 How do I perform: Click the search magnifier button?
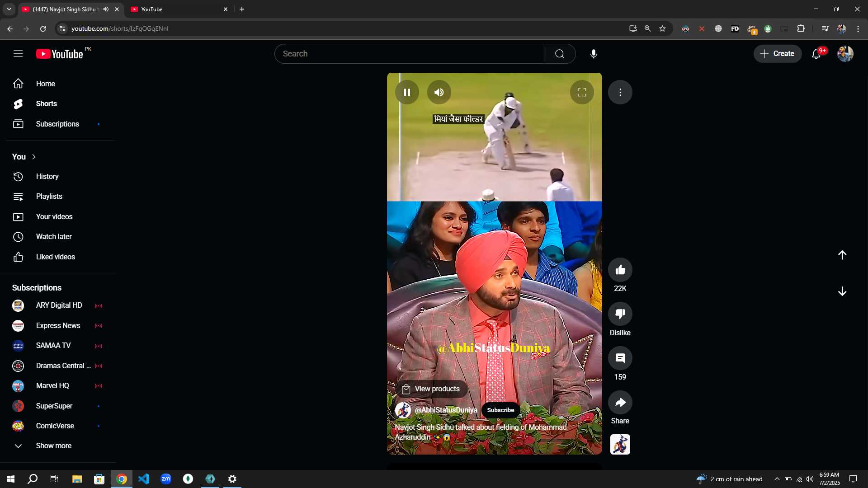(560, 54)
